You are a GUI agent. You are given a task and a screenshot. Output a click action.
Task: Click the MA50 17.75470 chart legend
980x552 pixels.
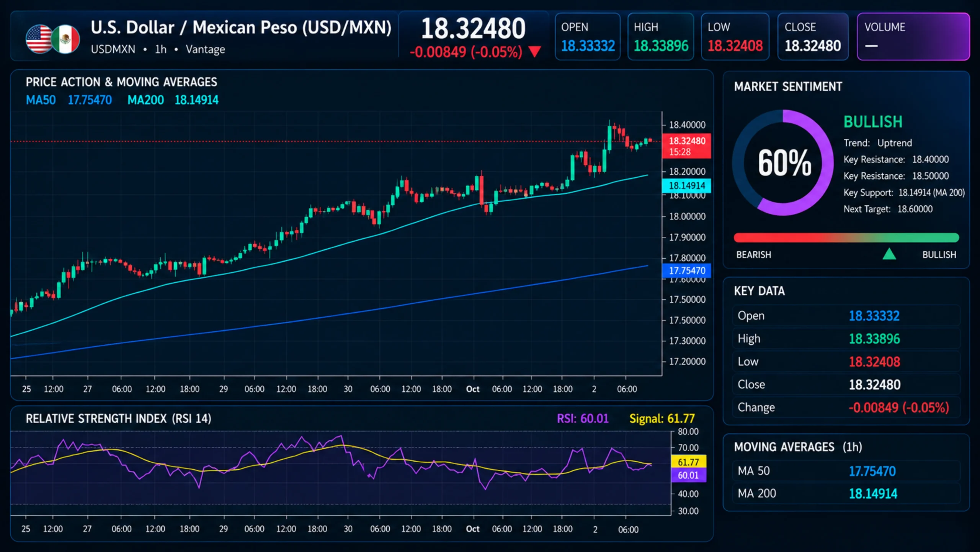(x=69, y=100)
